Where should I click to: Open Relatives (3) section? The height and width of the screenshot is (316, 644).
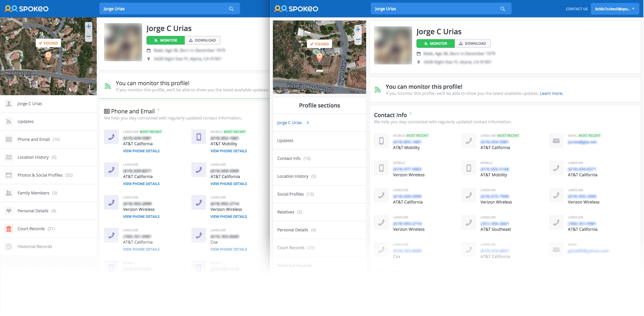tap(319, 212)
